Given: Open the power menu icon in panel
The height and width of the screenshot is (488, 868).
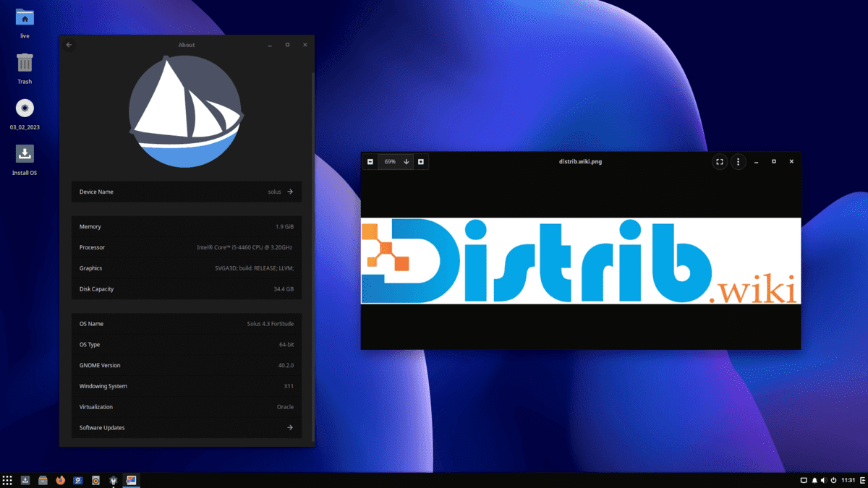Looking at the screenshot, I should tap(834, 480).
